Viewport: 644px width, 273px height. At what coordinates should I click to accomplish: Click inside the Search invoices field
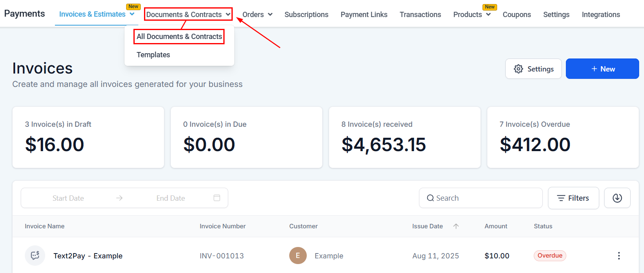[x=468, y=198]
